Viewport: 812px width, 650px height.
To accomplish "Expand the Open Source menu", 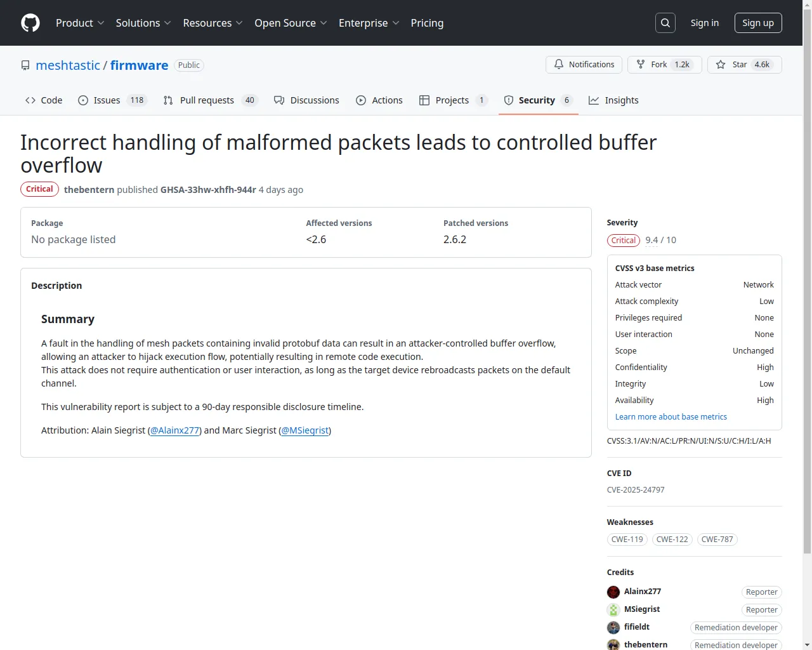I will [x=291, y=23].
